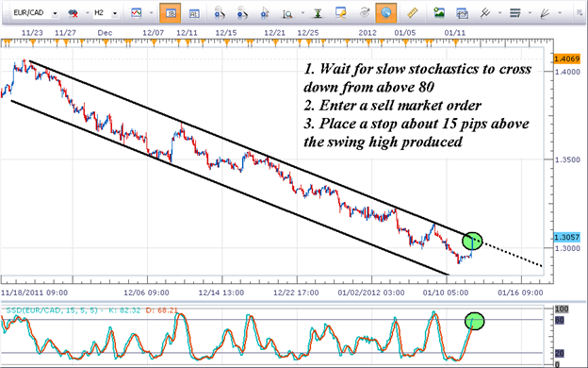The image size is (588, 368).
Task: Click the 11/23 date on top timeline
Action: pos(32,33)
